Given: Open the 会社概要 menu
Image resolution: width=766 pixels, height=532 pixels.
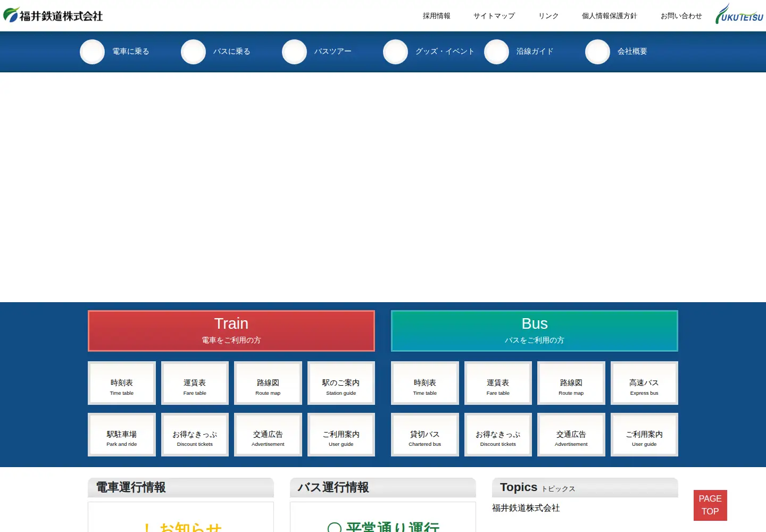Looking at the screenshot, I should (x=632, y=52).
